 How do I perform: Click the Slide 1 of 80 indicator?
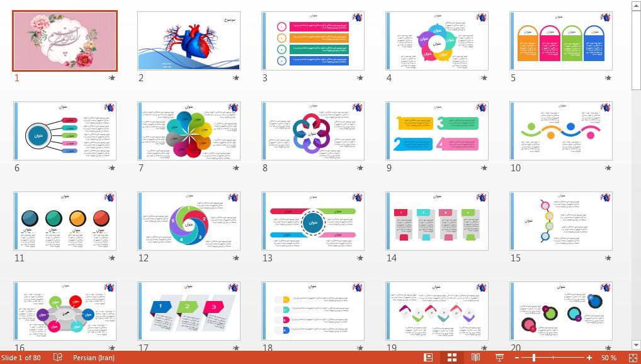tap(21, 358)
